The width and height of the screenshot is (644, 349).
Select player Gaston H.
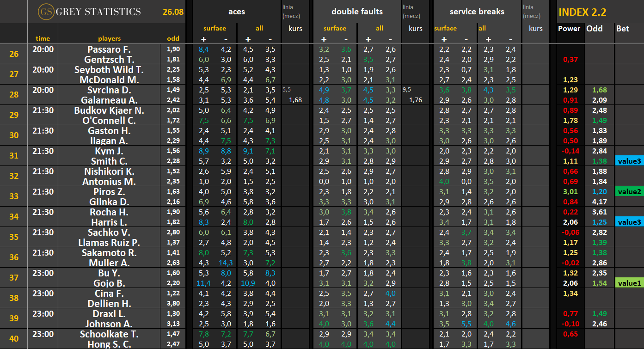coord(109,130)
